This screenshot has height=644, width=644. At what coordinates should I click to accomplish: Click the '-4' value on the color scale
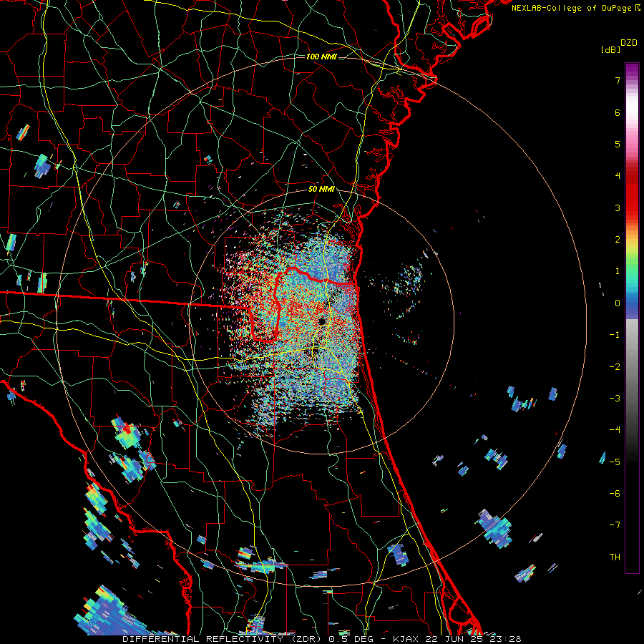tap(615, 429)
